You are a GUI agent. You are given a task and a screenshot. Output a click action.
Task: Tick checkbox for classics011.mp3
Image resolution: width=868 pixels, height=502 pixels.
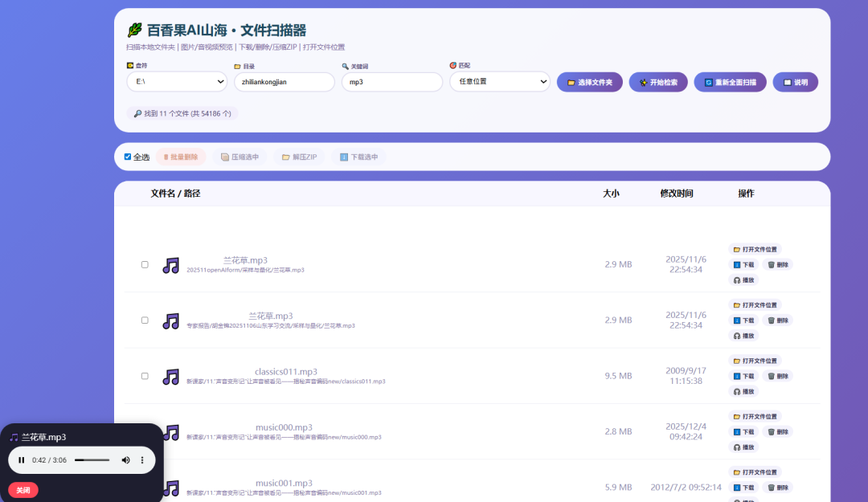[x=145, y=377]
